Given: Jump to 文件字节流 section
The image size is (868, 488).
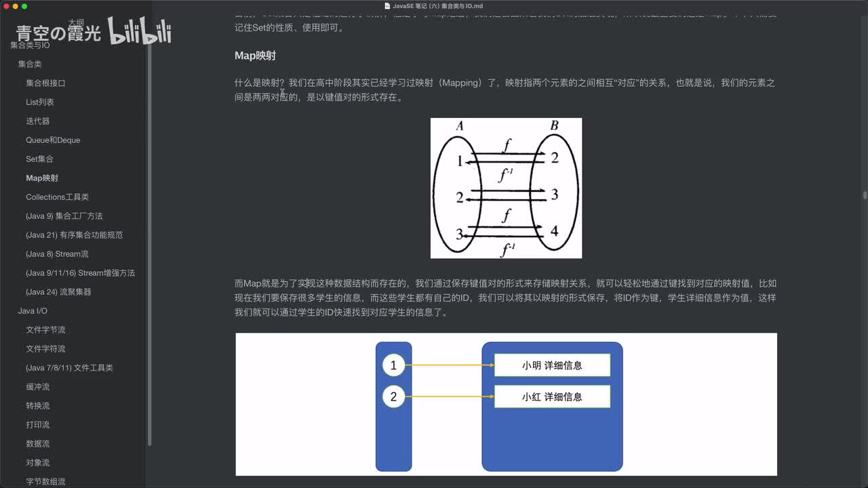Looking at the screenshot, I should click(x=45, y=329).
